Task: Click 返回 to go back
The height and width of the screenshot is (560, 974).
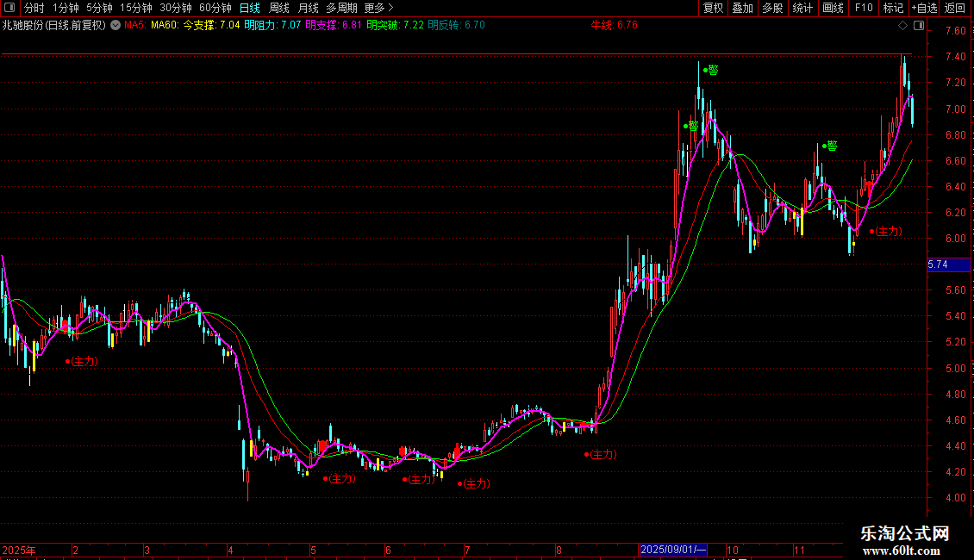Action: point(955,8)
